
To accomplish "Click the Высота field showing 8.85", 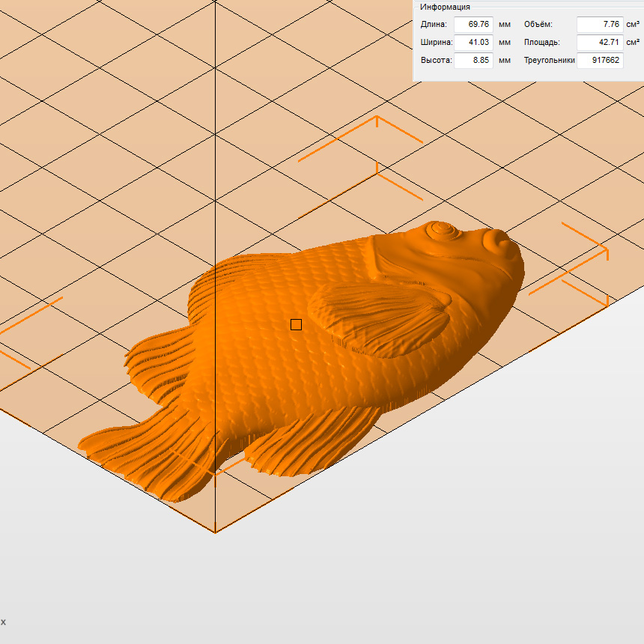I will tap(473, 60).
